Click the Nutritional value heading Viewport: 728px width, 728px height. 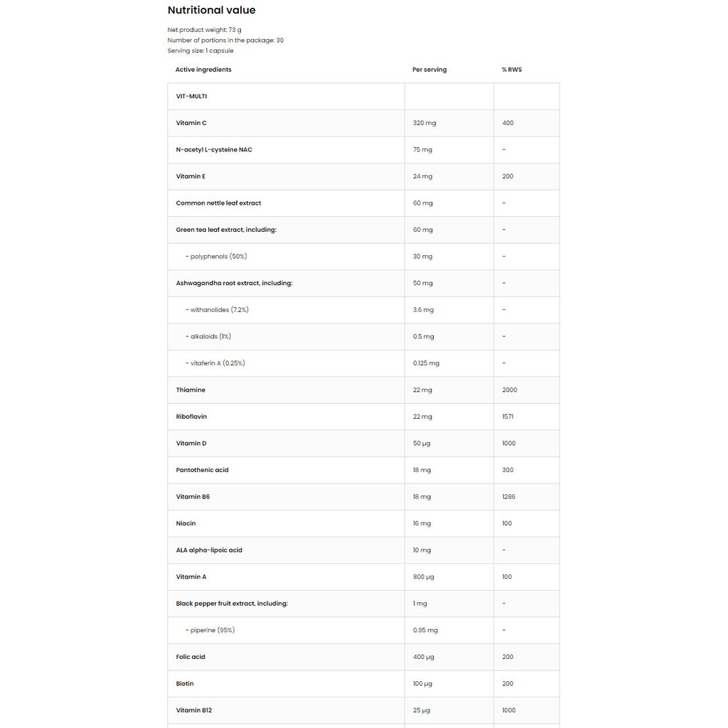211,10
